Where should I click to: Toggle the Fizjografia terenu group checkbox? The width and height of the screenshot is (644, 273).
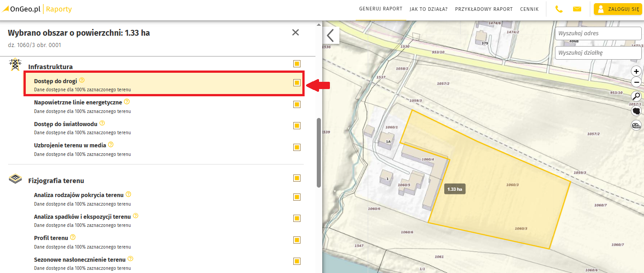(297, 178)
